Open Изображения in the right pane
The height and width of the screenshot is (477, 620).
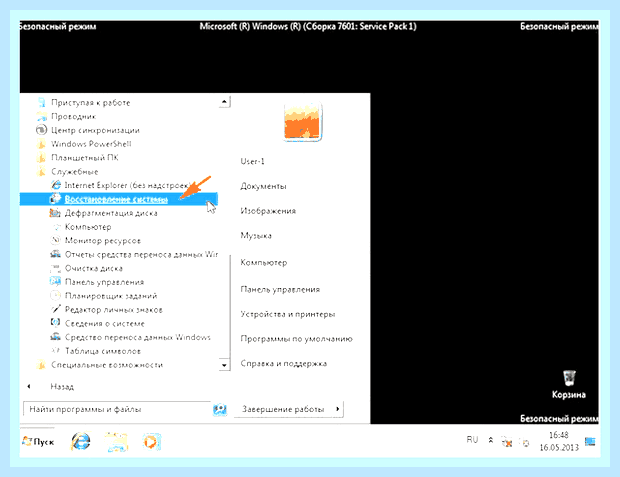(x=268, y=211)
